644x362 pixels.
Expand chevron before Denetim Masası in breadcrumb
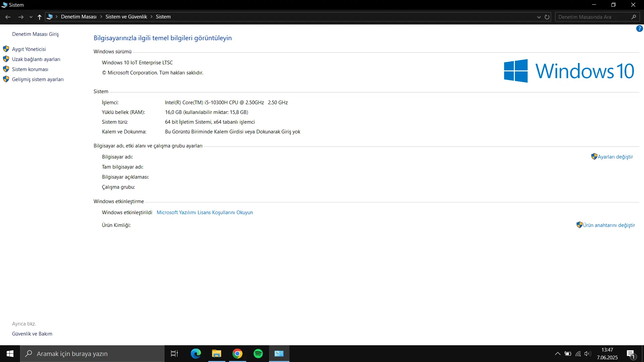57,17
